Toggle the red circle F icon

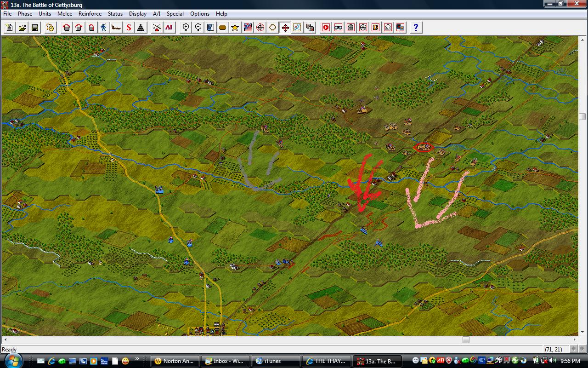(326, 28)
